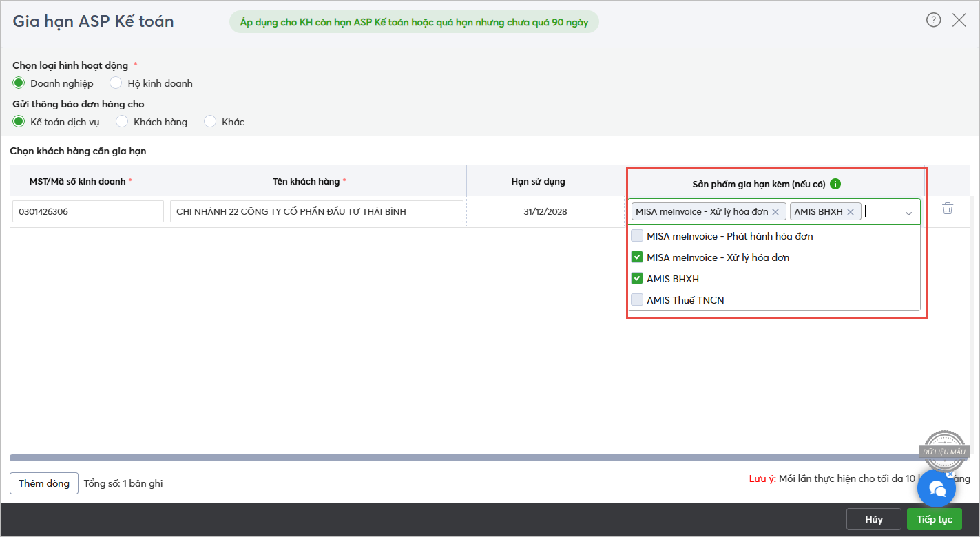Click the Tên khách hàng column header

(x=317, y=181)
